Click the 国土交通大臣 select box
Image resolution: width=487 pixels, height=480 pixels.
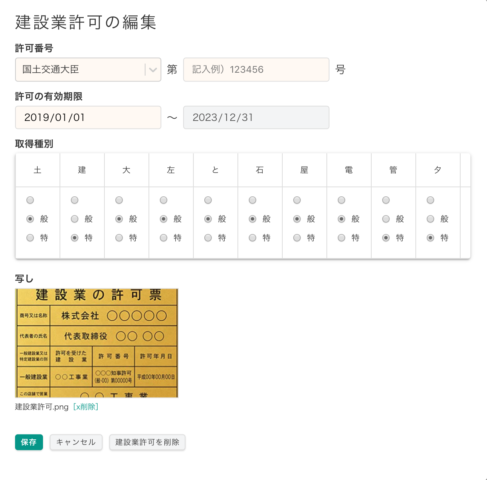click(88, 70)
